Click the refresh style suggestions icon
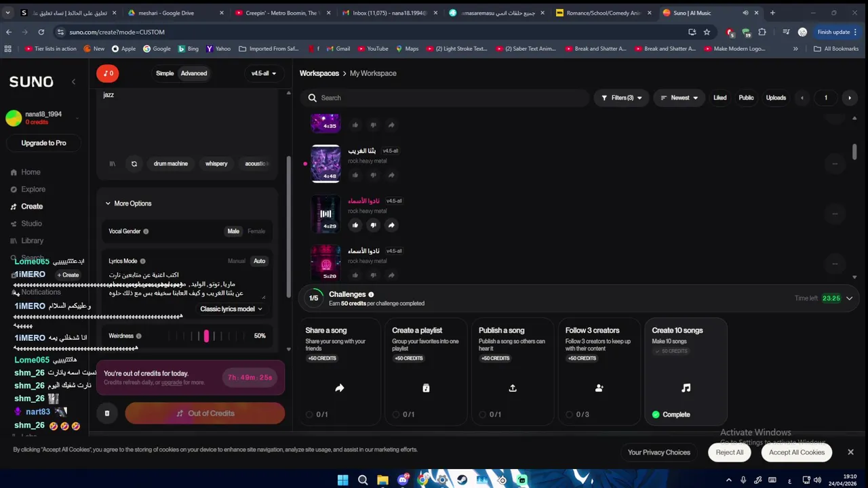The image size is (868, 488). click(134, 163)
